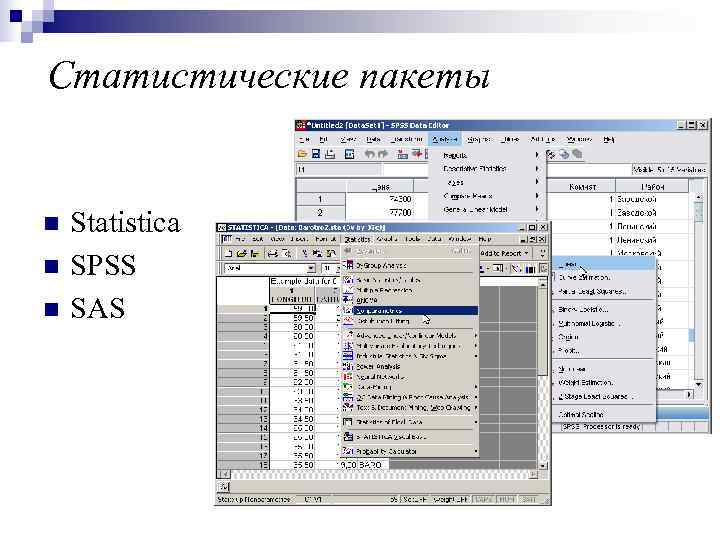Viewport: 720px width, 540px height.
Task: Click the Power Analysis menu icon
Action: tap(349, 366)
